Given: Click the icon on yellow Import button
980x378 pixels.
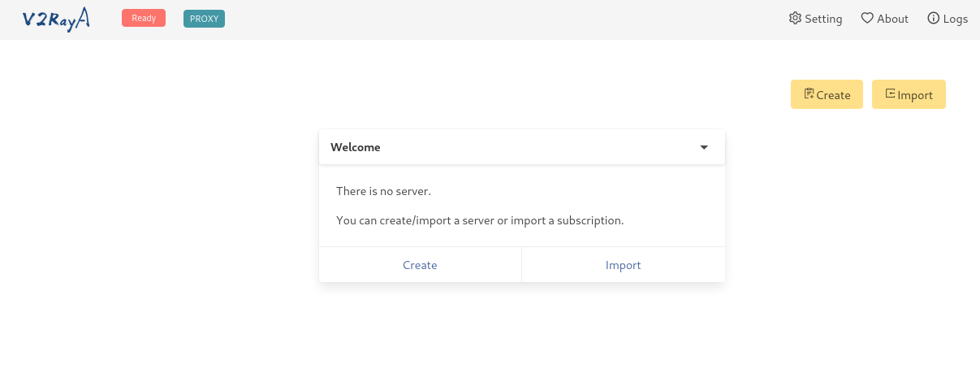Looking at the screenshot, I should [x=890, y=94].
